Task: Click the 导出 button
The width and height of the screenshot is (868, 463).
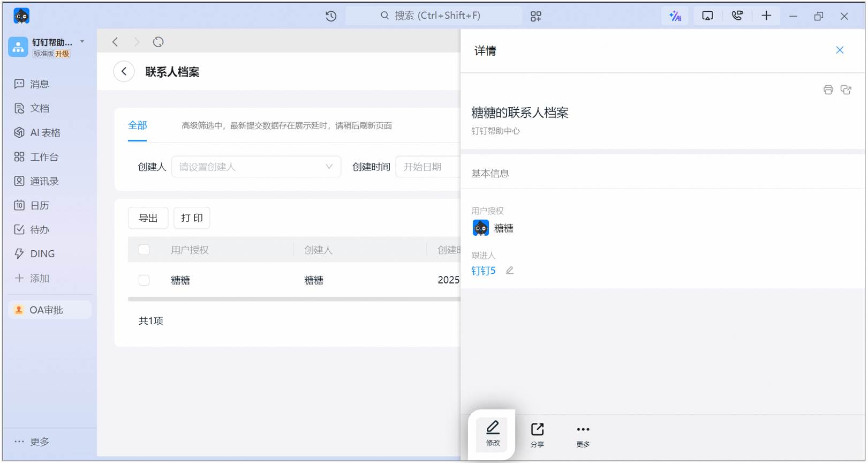Action: 148,218
